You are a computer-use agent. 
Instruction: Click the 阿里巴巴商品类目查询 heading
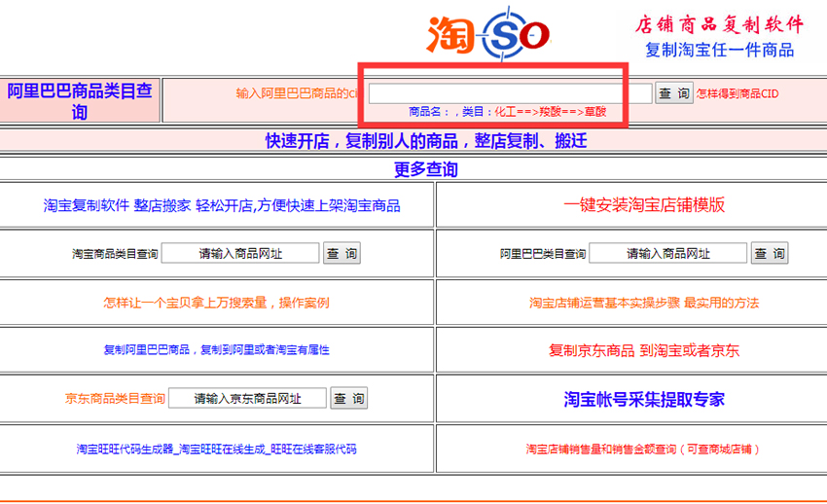tap(80, 100)
